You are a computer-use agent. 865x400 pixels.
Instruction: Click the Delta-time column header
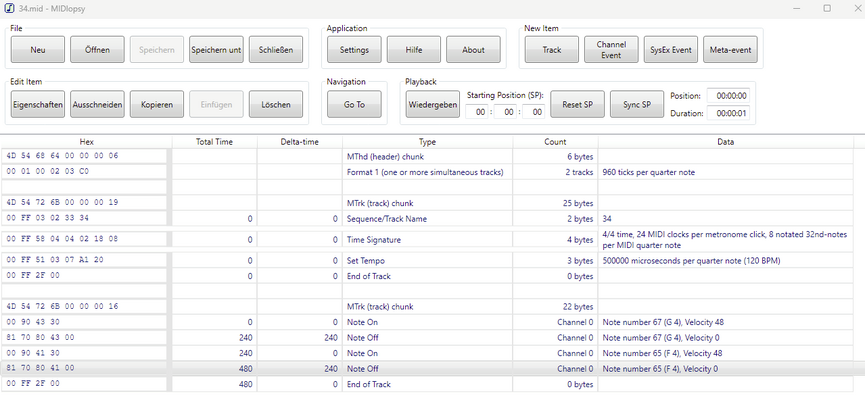299,142
